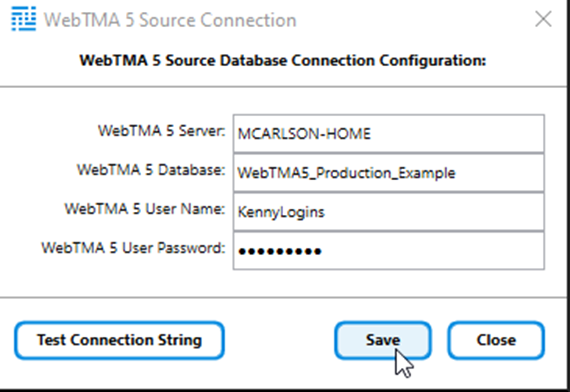Image resolution: width=570 pixels, height=392 pixels.
Task: Save the connection configuration
Action: 383,340
